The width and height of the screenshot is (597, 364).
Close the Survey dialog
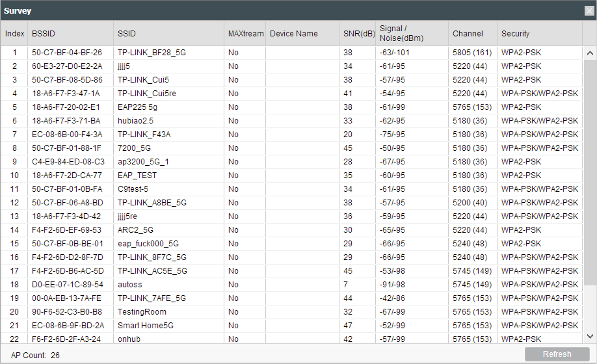click(x=589, y=10)
